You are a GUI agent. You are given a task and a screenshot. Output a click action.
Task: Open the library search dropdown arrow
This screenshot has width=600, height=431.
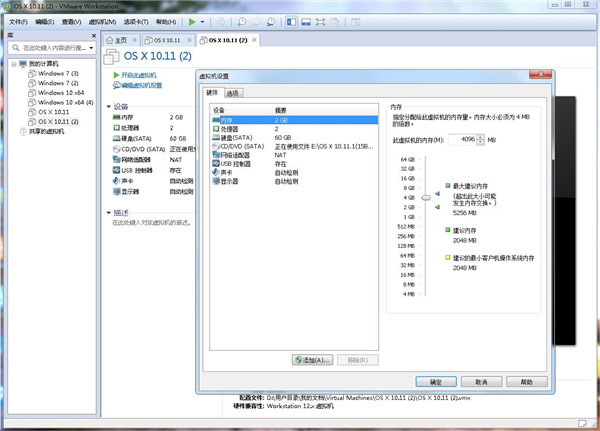91,48
